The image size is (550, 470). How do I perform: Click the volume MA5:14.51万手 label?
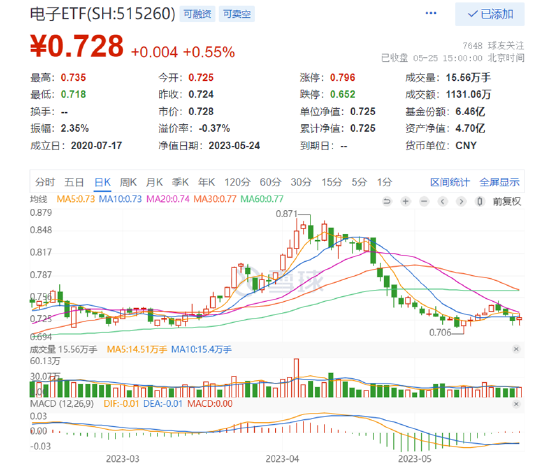coord(137,349)
